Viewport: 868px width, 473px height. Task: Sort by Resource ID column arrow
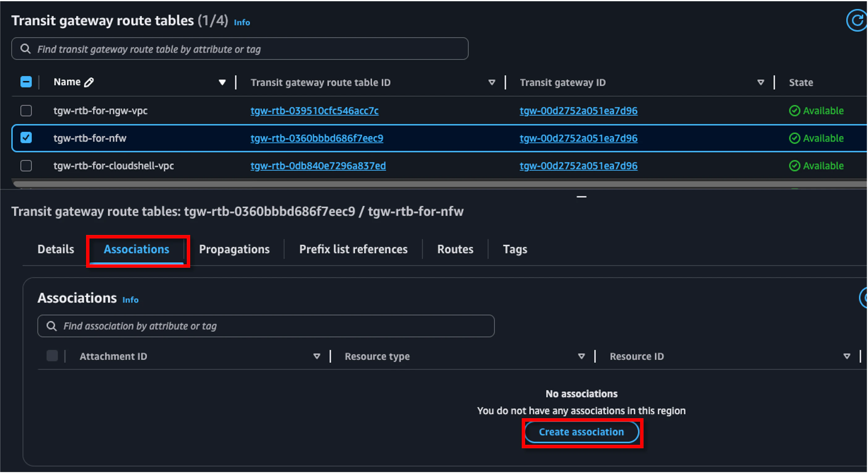click(846, 356)
